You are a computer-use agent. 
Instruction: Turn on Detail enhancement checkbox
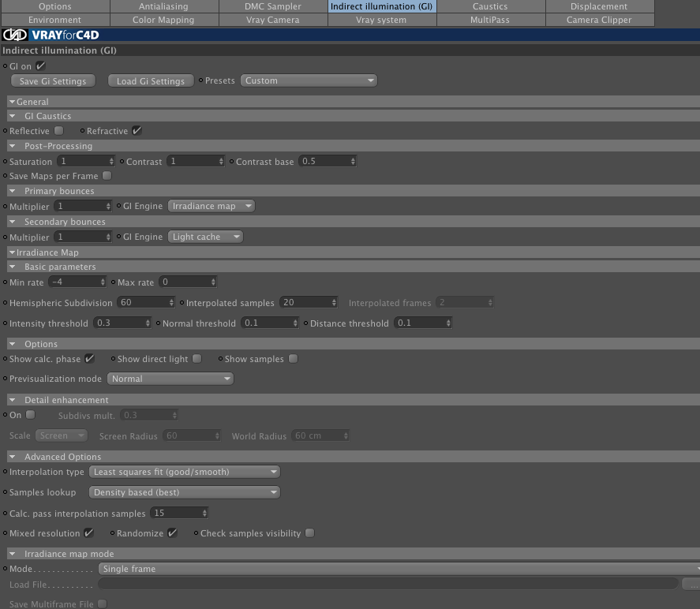30,415
